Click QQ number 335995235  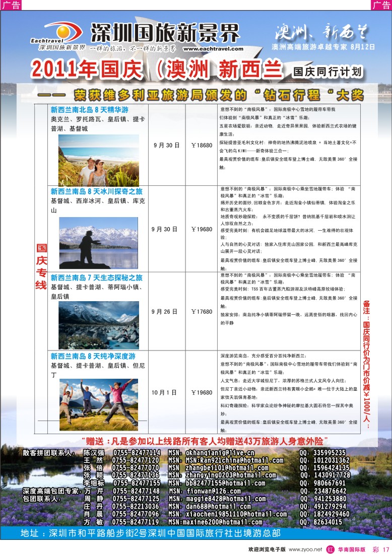(330, 453)
